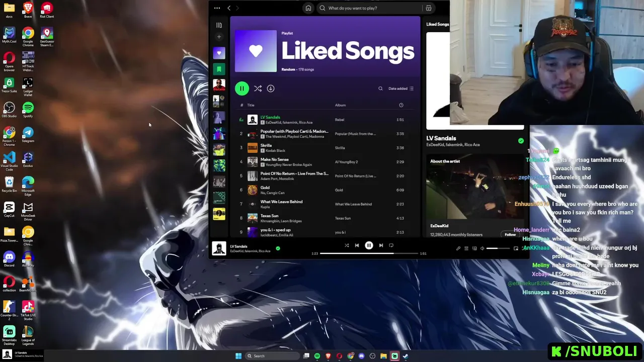
Task: Open Discord from the taskbar
Action: point(361,356)
